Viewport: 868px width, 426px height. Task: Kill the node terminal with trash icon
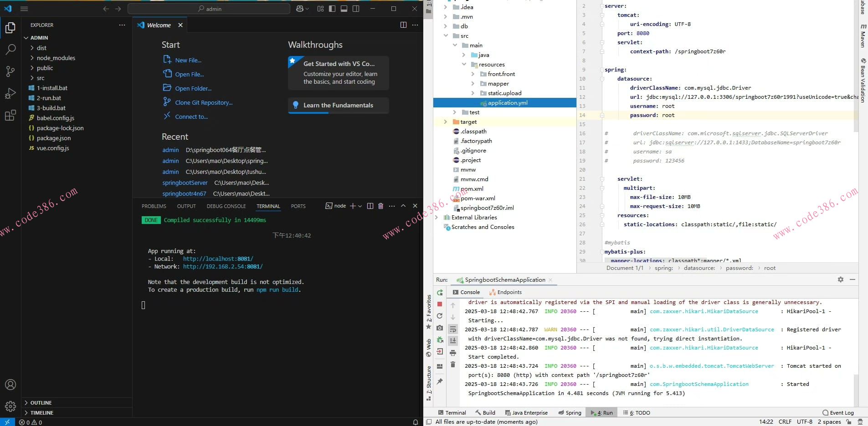[x=381, y=206]
